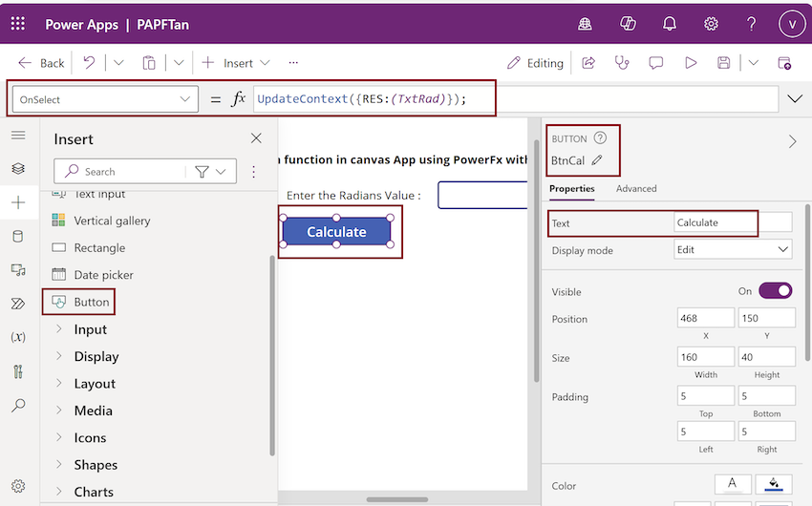
Task: Open the Search icon in left sidebar
Action: 18,405
